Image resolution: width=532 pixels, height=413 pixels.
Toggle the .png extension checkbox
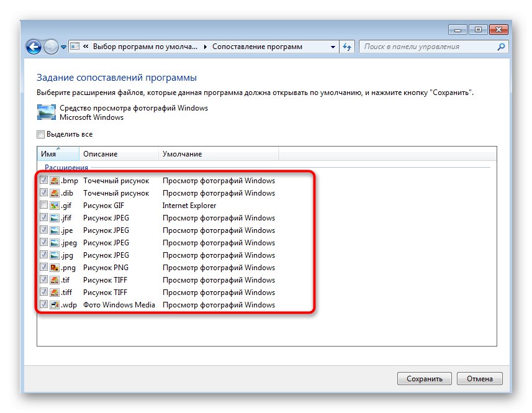pos(43,267)
